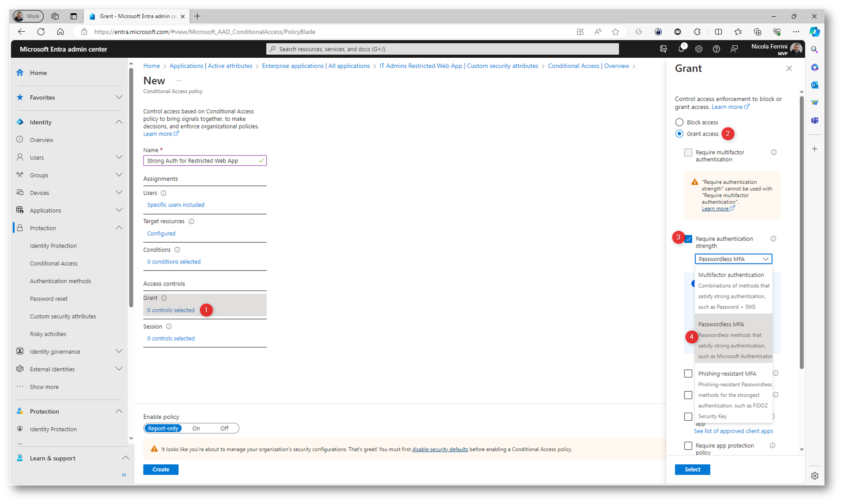
Task: Open the disable security defaults link
Action: pos(440,449)
